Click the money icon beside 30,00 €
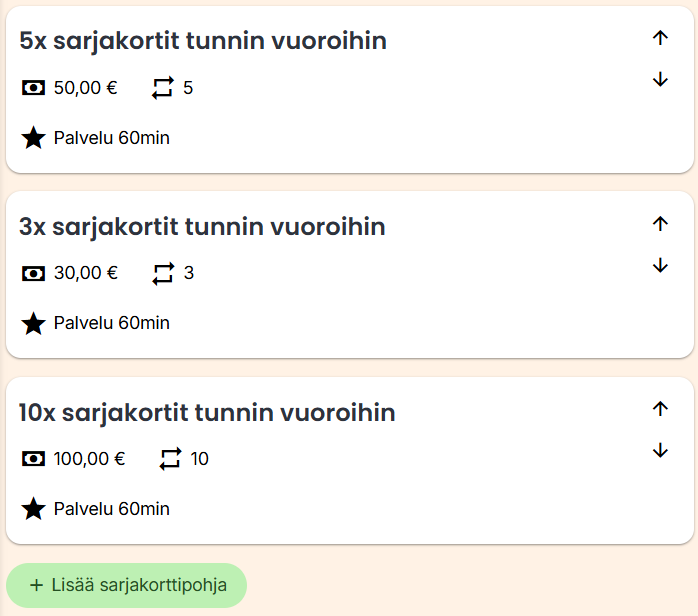Viewport: 698px width, 616px height. 33,273
